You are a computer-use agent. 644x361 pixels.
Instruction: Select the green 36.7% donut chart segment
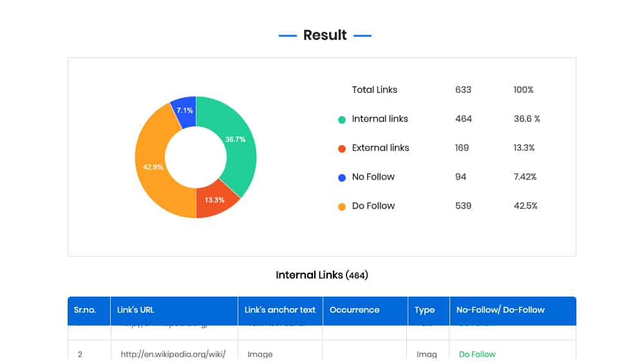coord(235,140)
